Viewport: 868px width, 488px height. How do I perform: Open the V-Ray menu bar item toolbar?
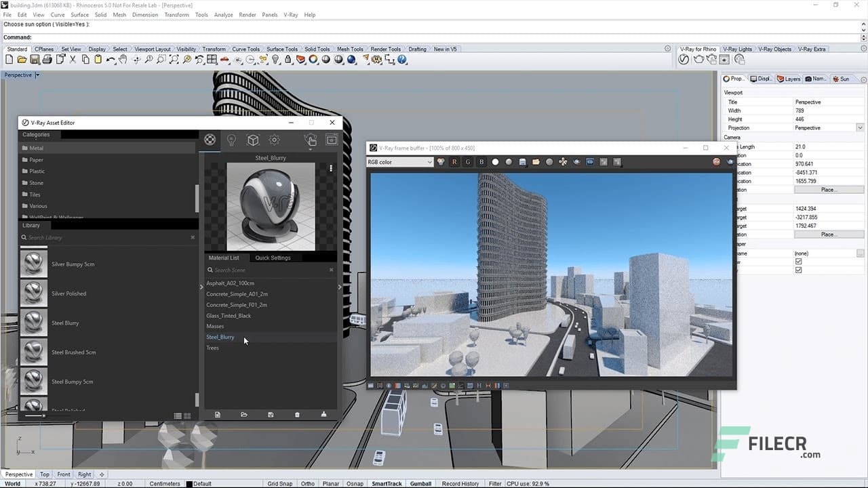290,14
